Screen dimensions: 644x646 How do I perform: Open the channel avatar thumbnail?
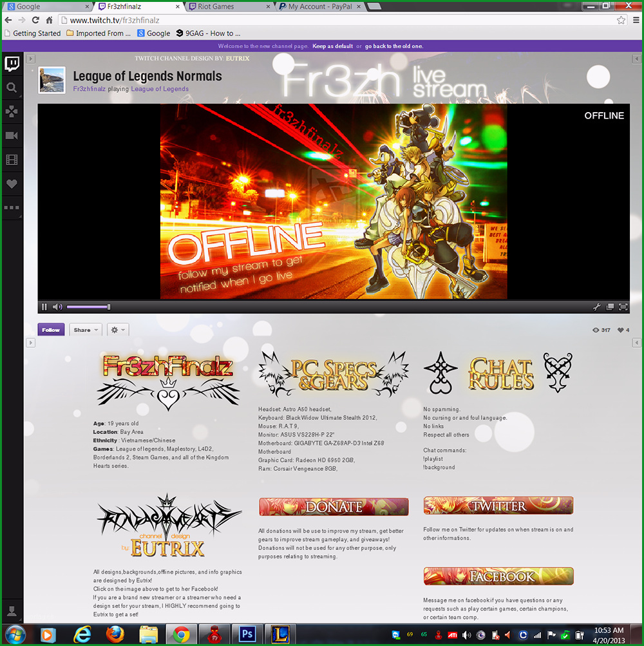(x=52, y=80)
